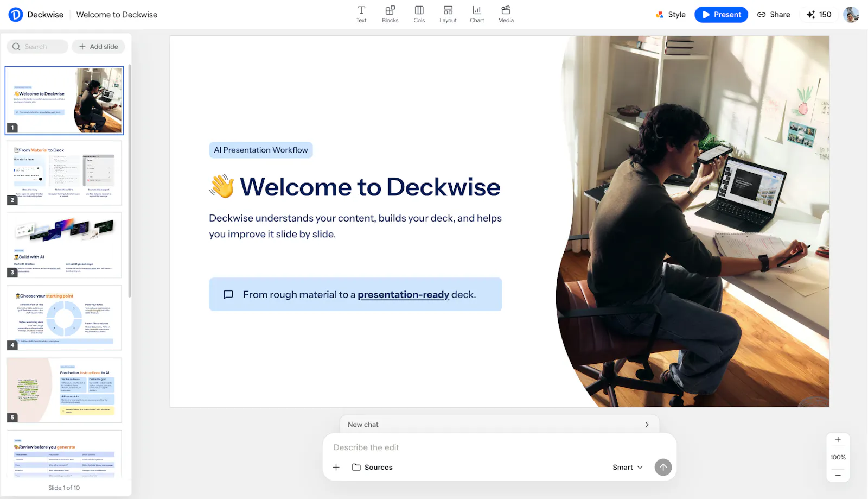Click the plus attachment icon in chat
Screen dimensions: 868x499
pyautogui.click(x=336, y=467)
